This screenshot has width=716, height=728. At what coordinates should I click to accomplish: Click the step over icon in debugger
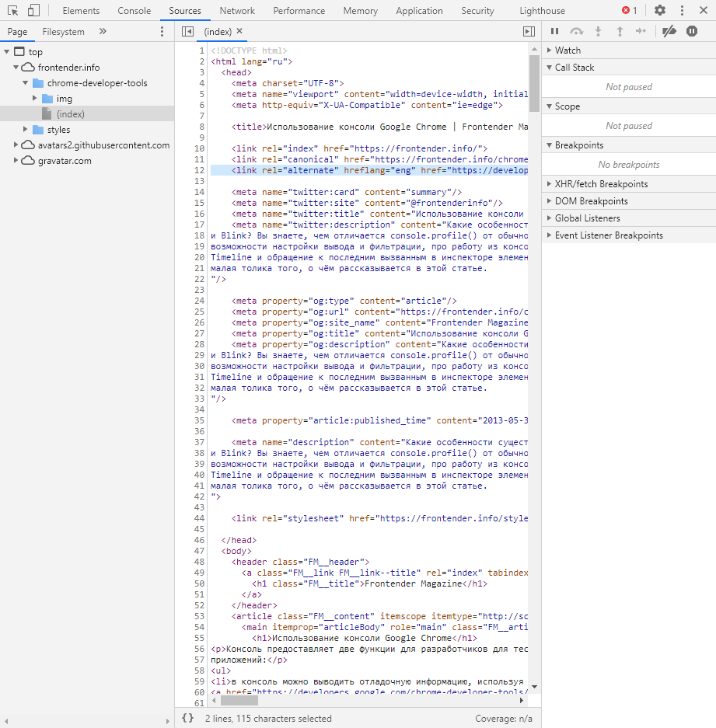coord(576,31)
